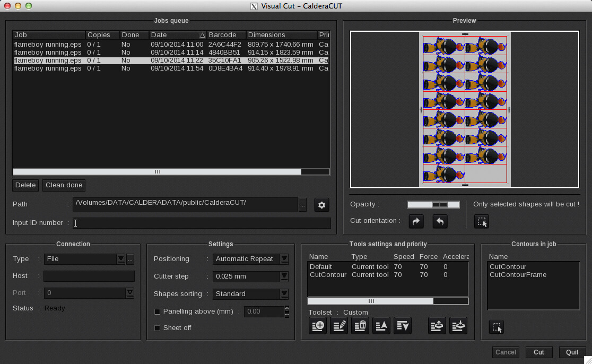
Task: Click the Cancel button
Action: [x=506, y=352]
